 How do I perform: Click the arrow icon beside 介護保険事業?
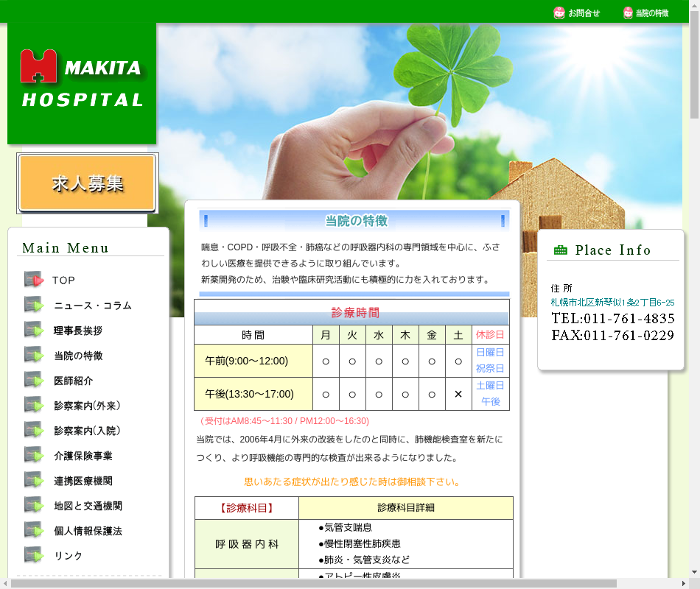[x=34, y=455]
